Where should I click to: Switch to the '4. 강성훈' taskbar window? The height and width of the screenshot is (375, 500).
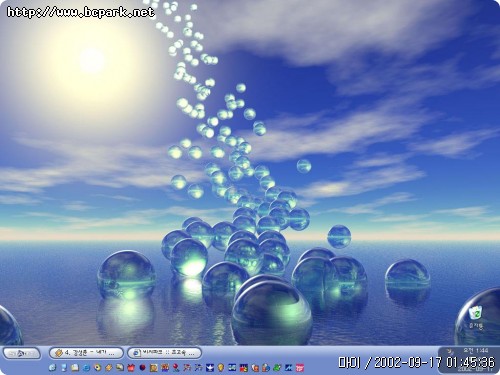[86, 353]
